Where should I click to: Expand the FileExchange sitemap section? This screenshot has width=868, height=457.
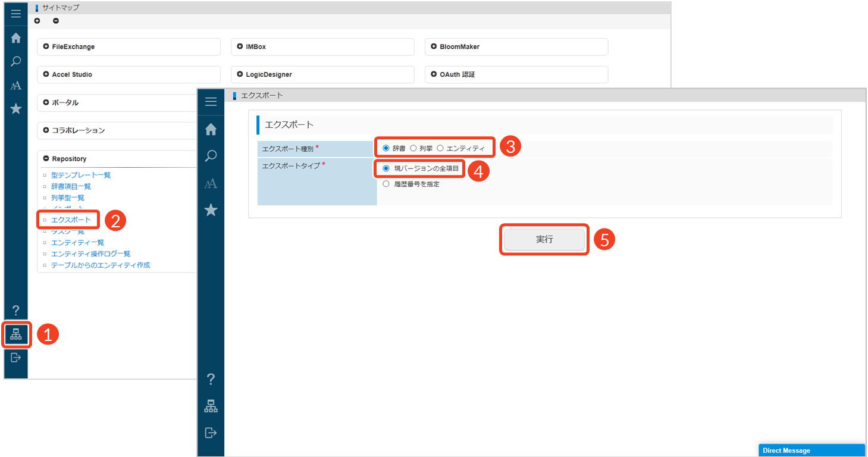(x=46, y=47)
